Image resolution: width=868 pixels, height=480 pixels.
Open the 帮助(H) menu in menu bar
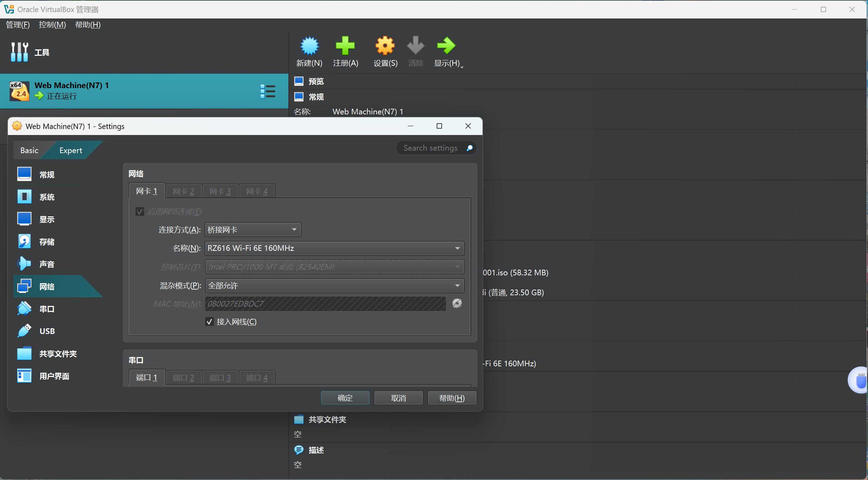tap(88, 25)
